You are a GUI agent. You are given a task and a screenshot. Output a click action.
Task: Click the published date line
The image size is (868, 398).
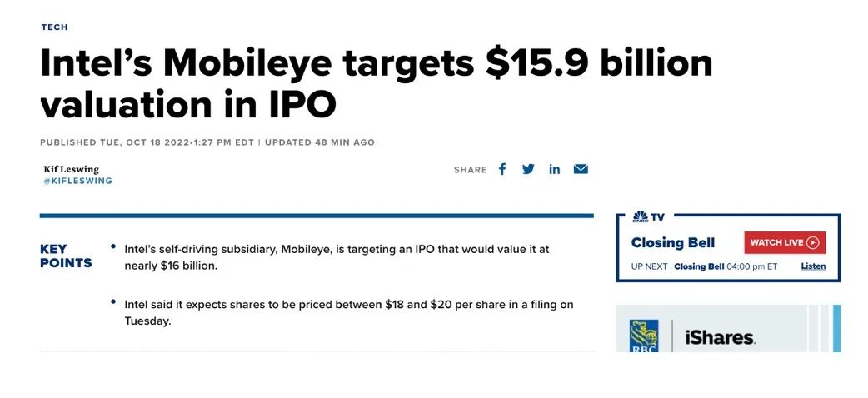click(x=207, y=142)
